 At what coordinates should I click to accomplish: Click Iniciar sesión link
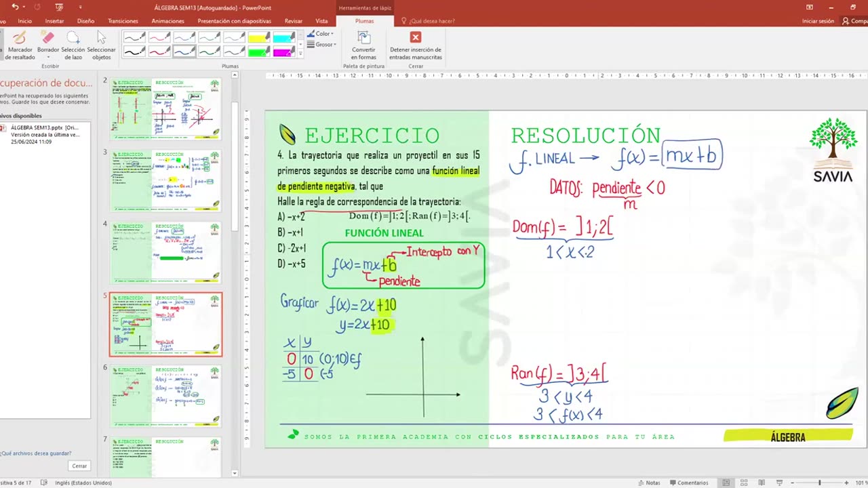tap(818, 21)
